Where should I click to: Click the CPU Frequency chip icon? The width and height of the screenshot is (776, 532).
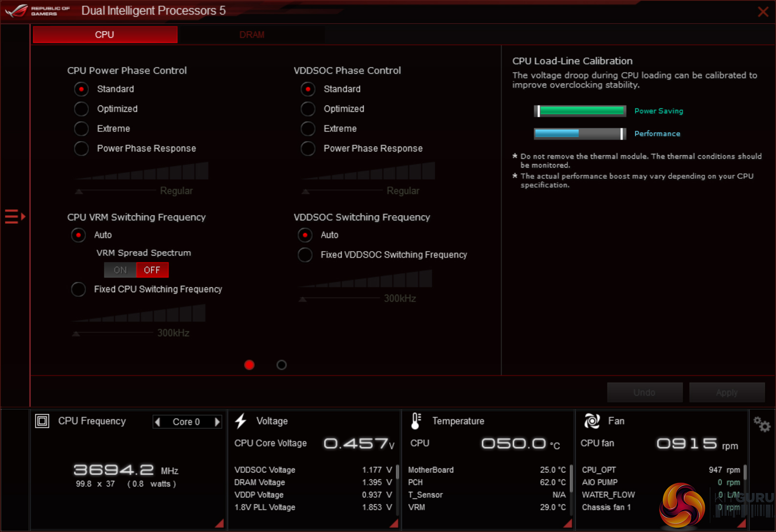42,421
